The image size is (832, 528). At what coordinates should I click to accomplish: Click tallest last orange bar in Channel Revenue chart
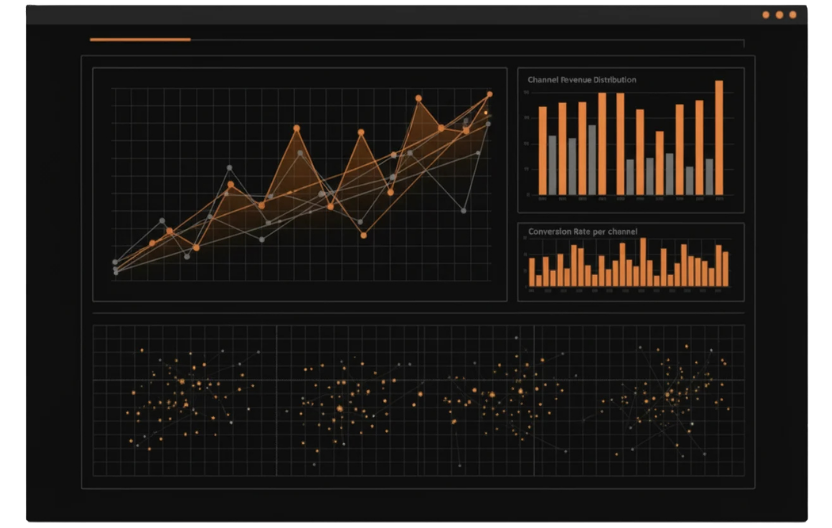pyautogui.click(x=719, y=138)
